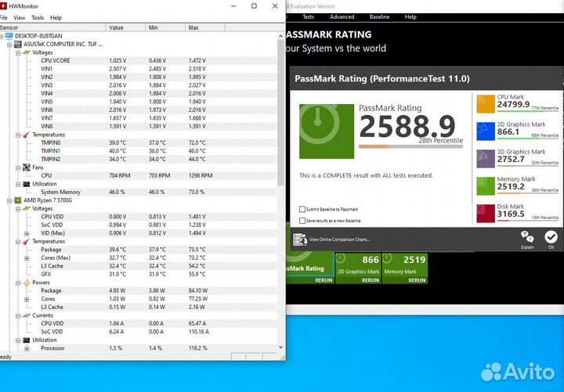Click the Currents icon
The height and width of the screenshot is (392, 564).
point(27,315)
